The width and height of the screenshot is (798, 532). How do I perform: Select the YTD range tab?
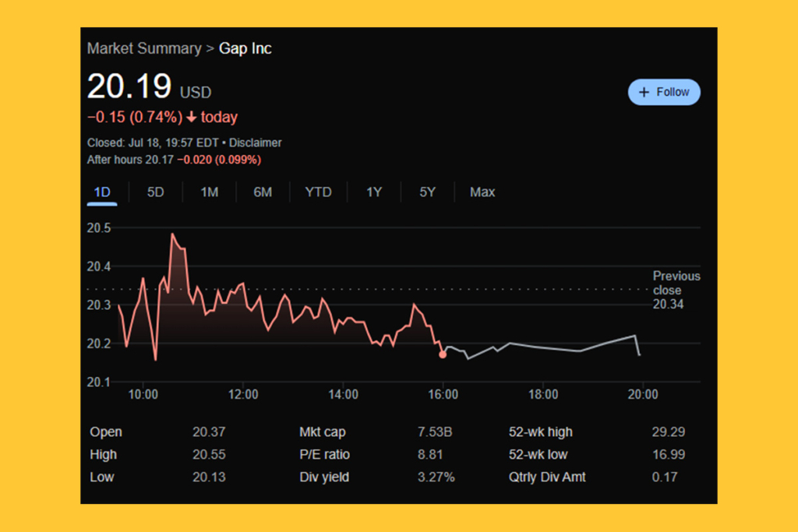(318, 192)
